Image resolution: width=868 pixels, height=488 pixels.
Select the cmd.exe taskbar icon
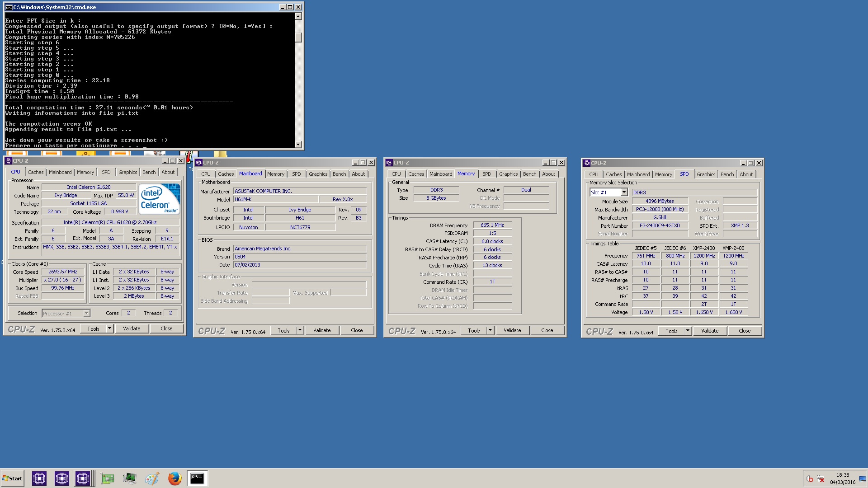tap(197, 478)
